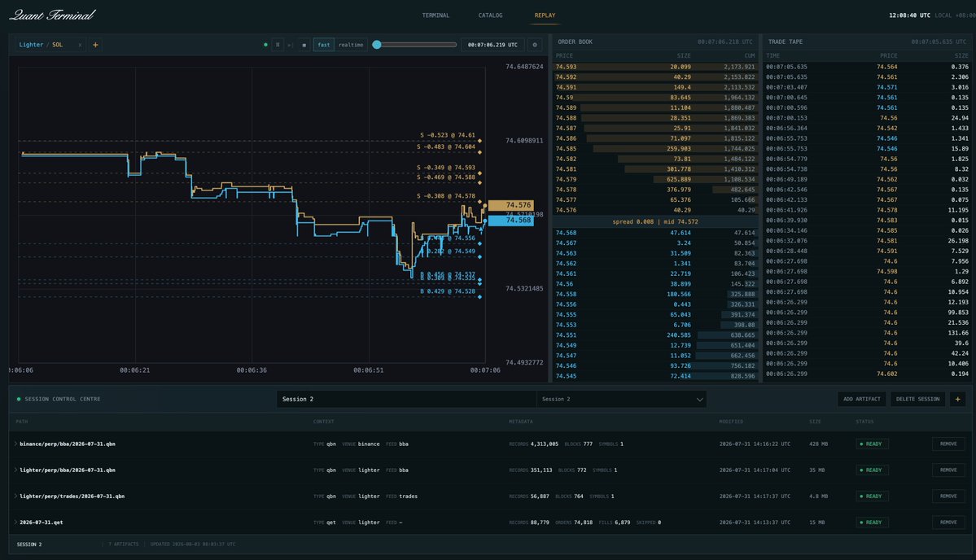This screenshot has height=560, width=976.
Task: Pause the replay playback
Action: point(278,45)
